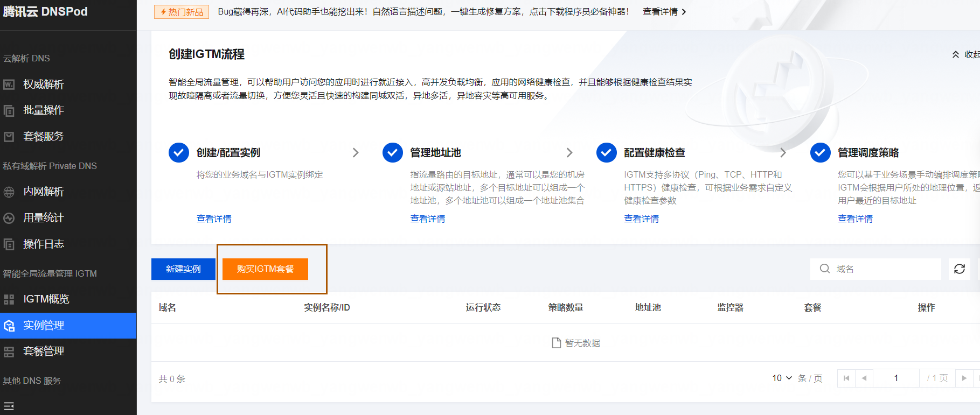980x415 pixels.
Task: Open 查看详情 under 创建/配置实例
Action: coord(214,219)
